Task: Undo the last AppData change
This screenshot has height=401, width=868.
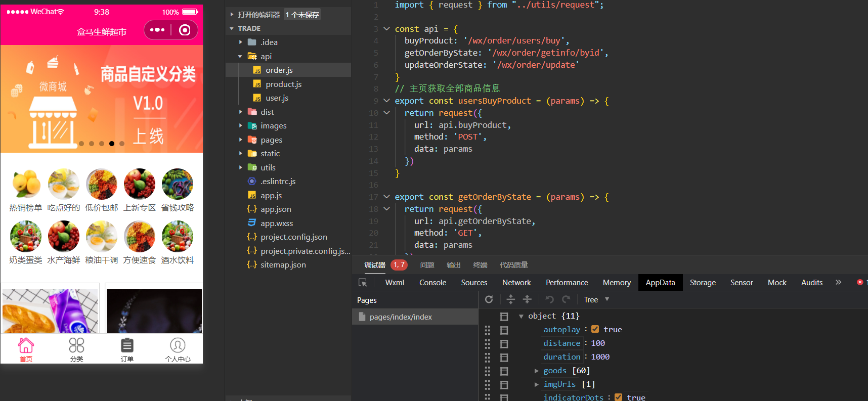Action: click(x=549, y=299)
